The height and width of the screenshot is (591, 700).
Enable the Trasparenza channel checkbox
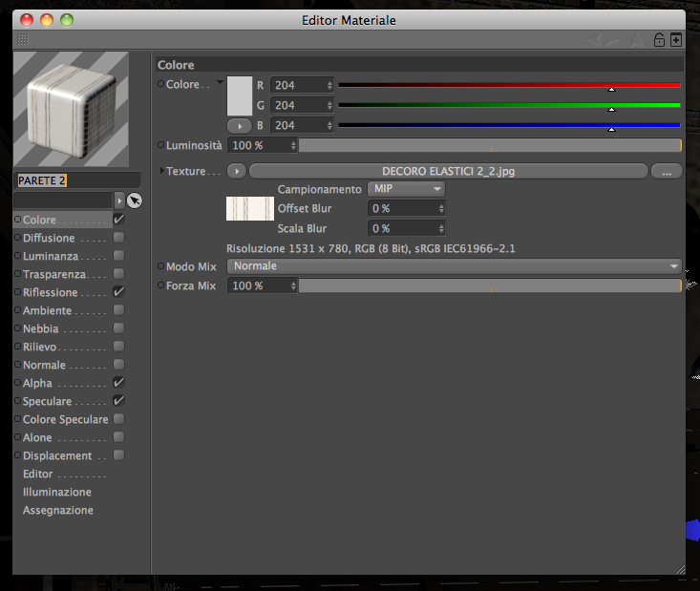[x=118, y=274]
